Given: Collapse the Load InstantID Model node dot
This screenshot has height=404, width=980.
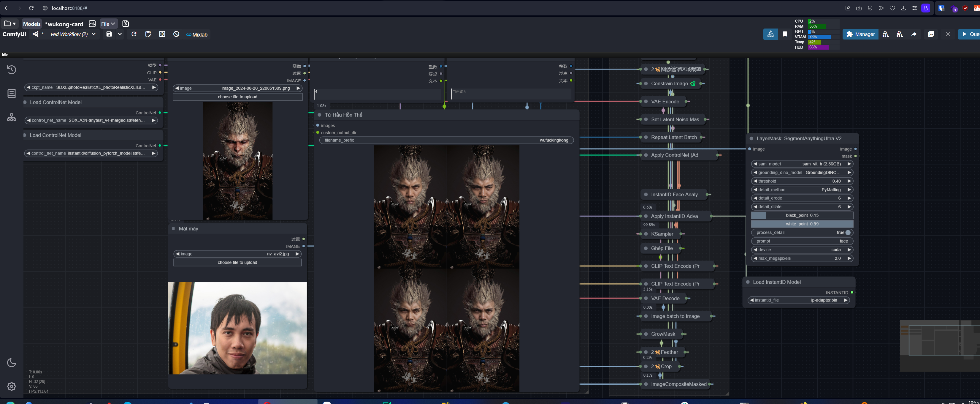Looking at the screenshot, I should click(x=748, y=282).
